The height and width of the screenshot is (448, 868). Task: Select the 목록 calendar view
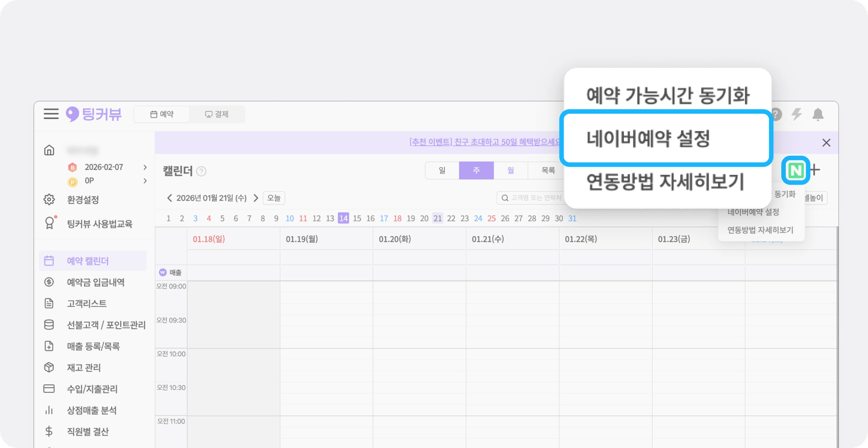tap(548, 171)
